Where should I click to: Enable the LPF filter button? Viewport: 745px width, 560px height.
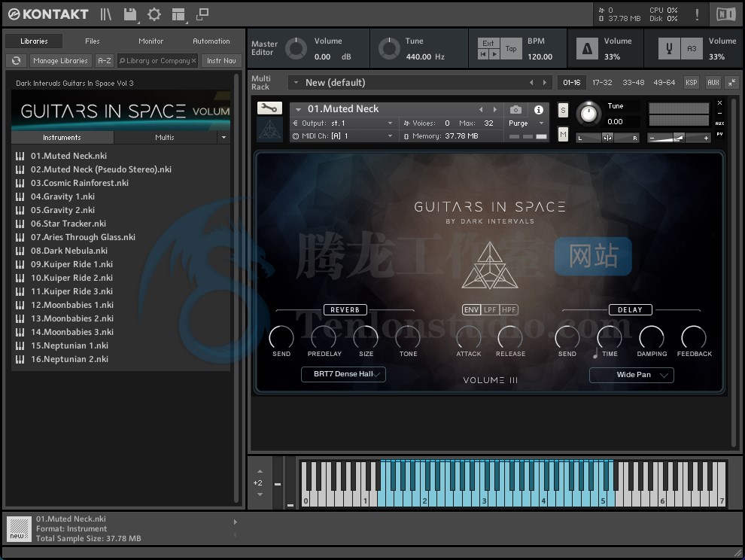pyautogui.click(x=490, y=310)
